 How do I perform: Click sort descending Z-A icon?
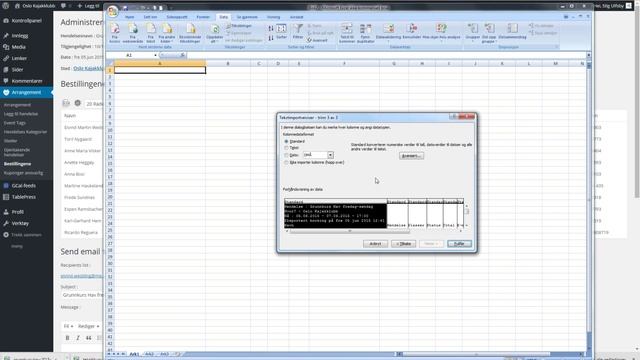[271, 38]
